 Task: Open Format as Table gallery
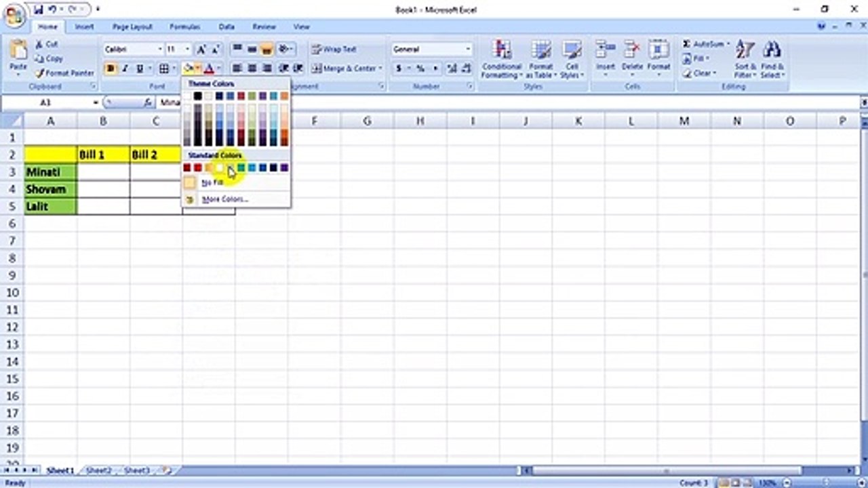pos(540,59)
